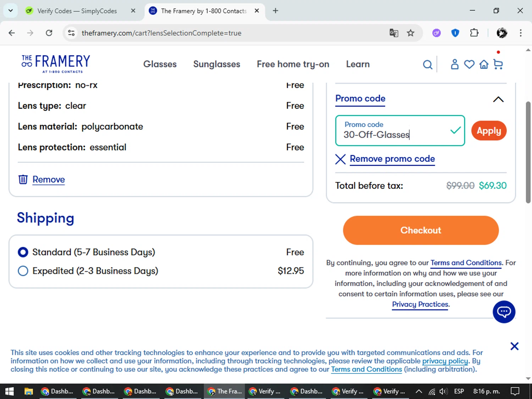Open the Glasses menu
Viewport: 532px width, 399px height.
pyautogui.click(x=160, y=64)
